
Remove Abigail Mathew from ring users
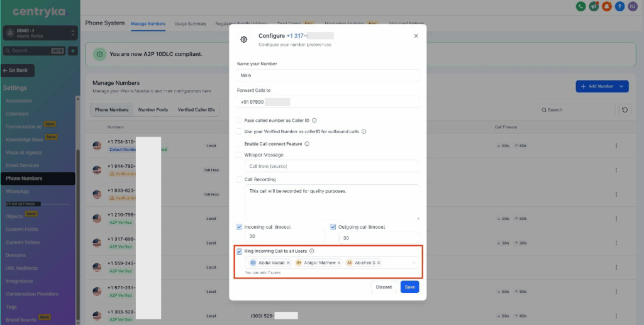pyautogui.click(x=339, y=263)
